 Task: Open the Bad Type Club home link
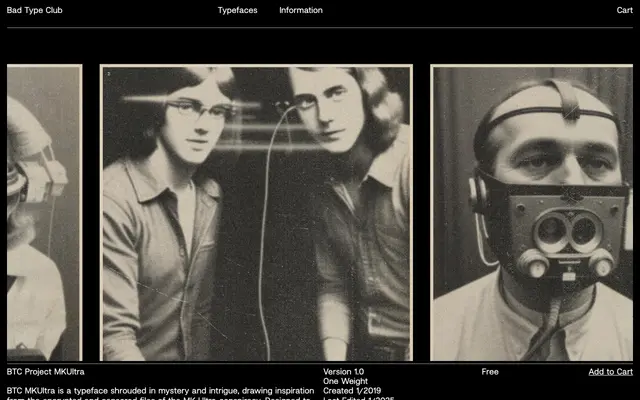[x=34, y=10]
